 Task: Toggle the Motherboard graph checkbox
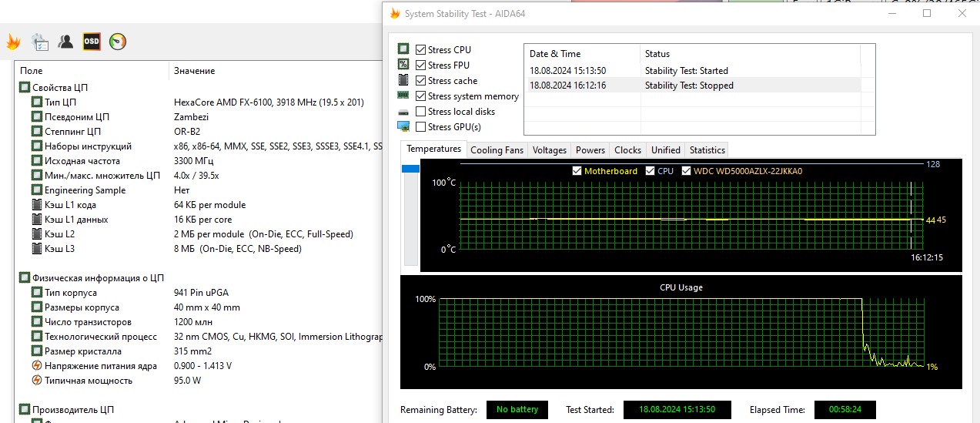click(577, 171)
